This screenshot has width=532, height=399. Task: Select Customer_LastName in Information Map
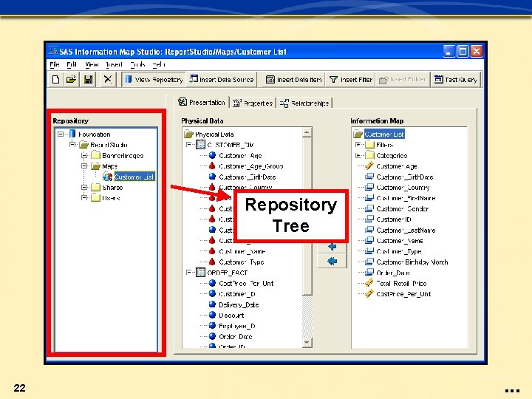[x=406, y=230]
